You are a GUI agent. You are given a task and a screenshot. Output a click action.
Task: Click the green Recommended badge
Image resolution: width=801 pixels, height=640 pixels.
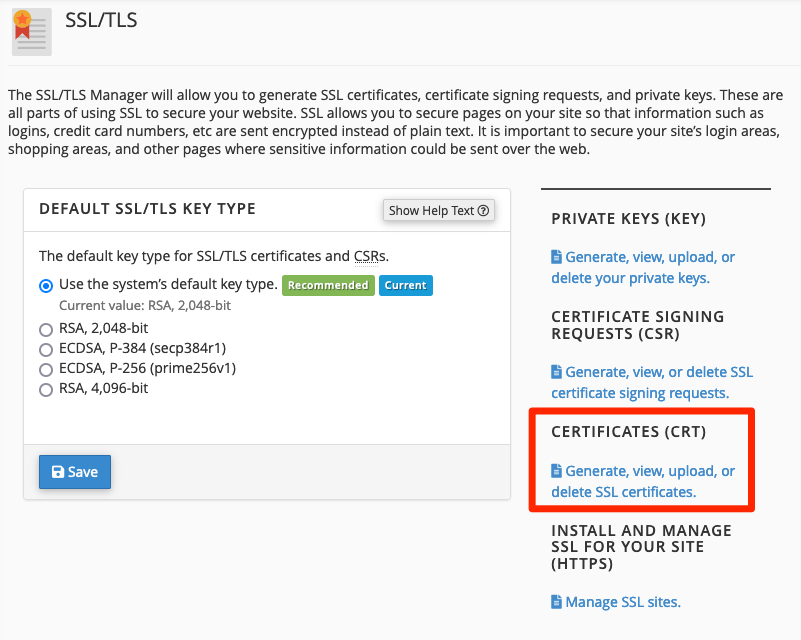(328, 285)
